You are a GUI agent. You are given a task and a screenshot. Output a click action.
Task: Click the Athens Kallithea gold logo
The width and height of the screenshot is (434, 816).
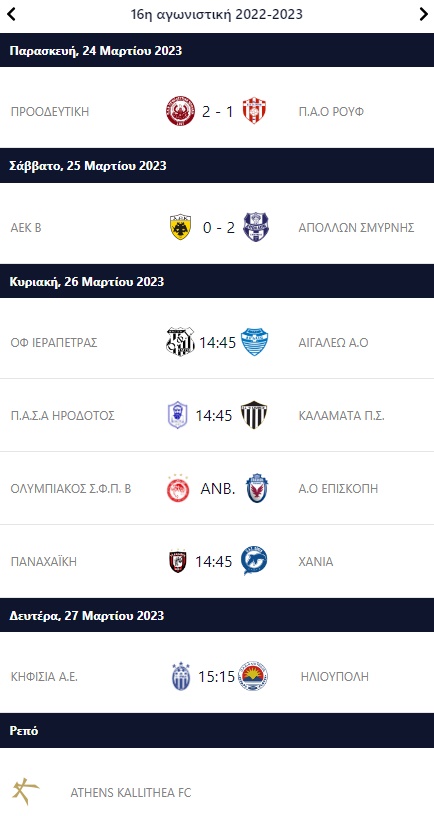point(25,792)
